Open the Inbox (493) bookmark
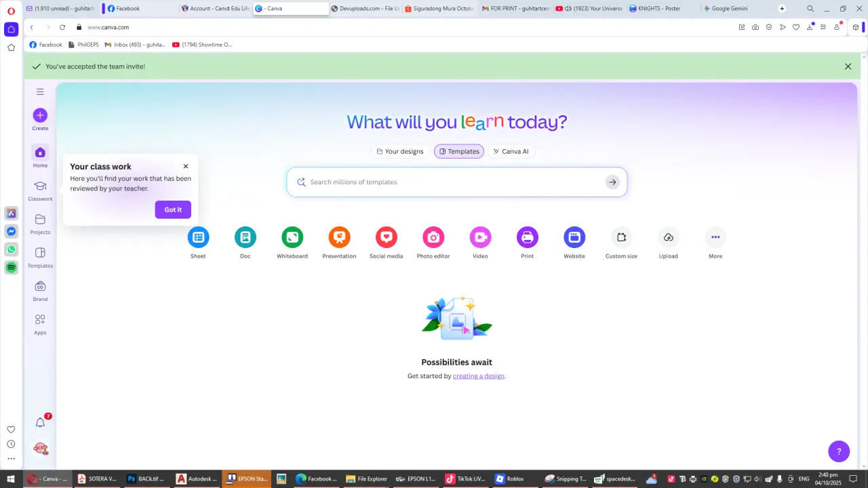 click(135, 45)
